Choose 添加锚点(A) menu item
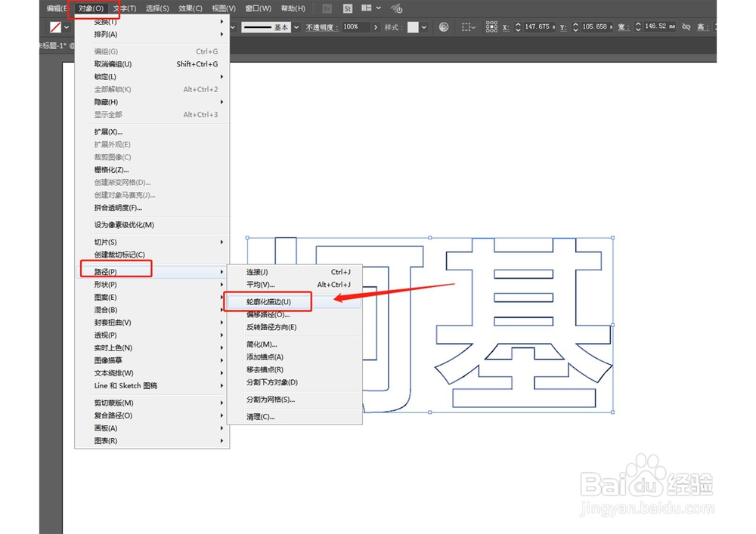Image resolution: width=756 pixels, height=534 pixels. (295, 357)
